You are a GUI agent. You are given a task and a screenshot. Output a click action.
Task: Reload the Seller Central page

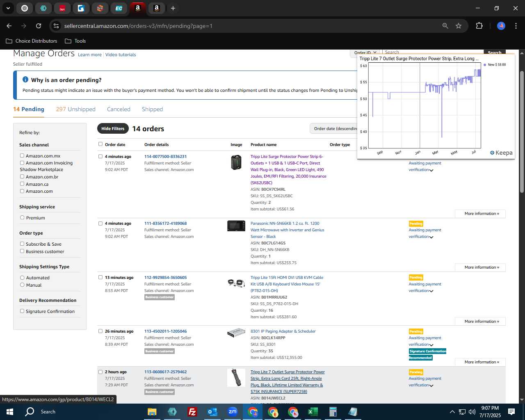pyautogui.click(x=39, y=26)
